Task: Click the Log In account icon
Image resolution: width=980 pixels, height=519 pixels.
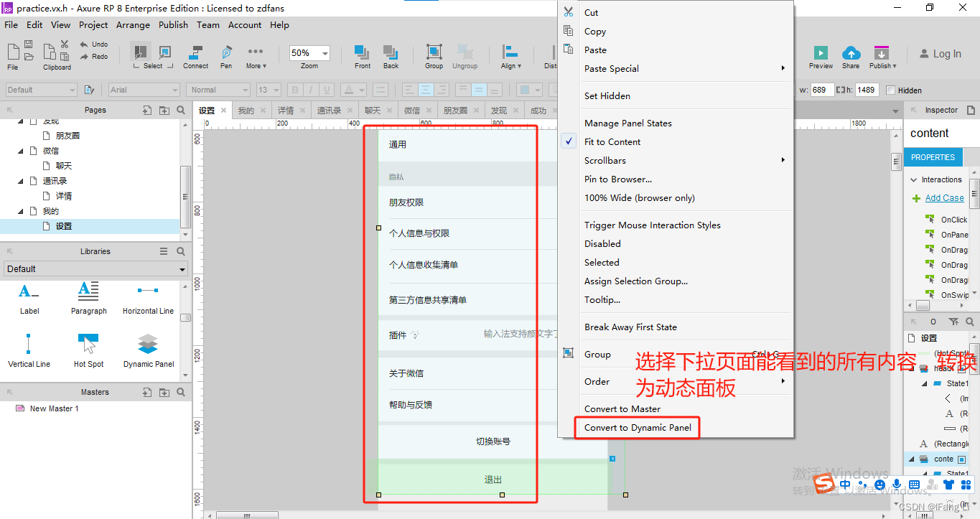Action: coord(924,54)
